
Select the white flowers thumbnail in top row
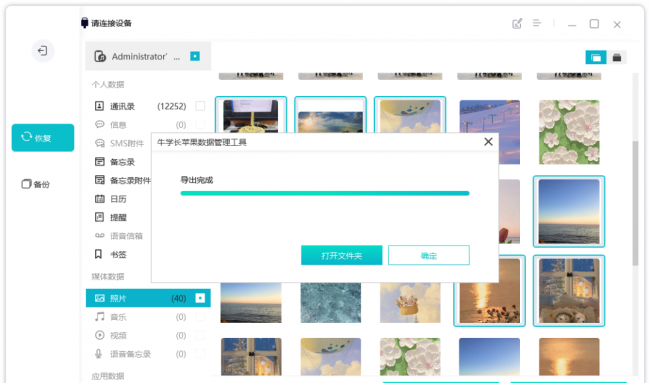pyautogui.click(x=569, y=132)
